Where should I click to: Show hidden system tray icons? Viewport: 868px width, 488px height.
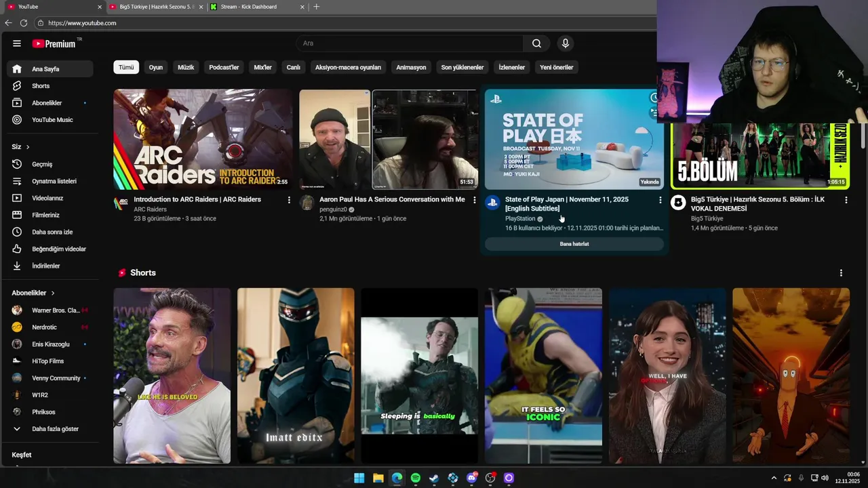pos(774,478)
